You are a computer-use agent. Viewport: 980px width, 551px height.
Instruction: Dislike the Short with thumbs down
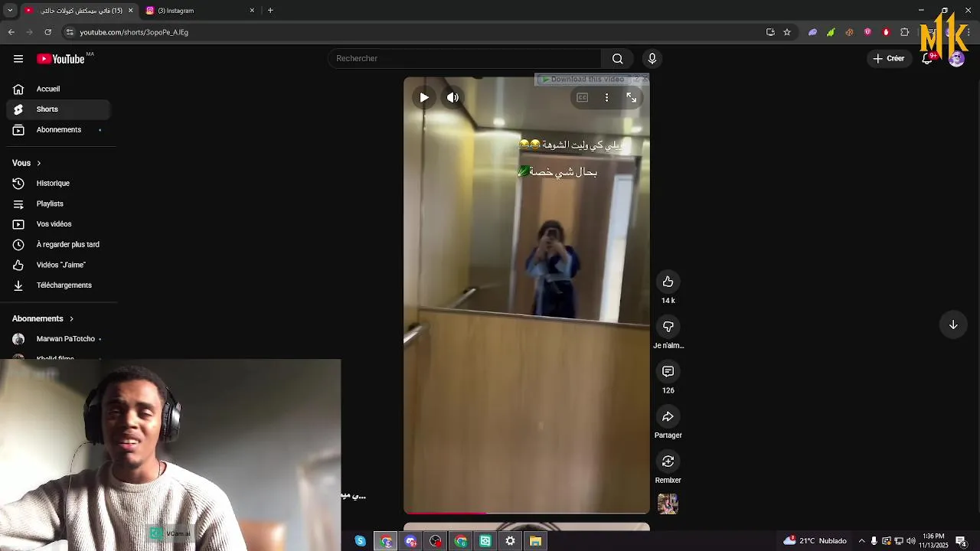668,327
